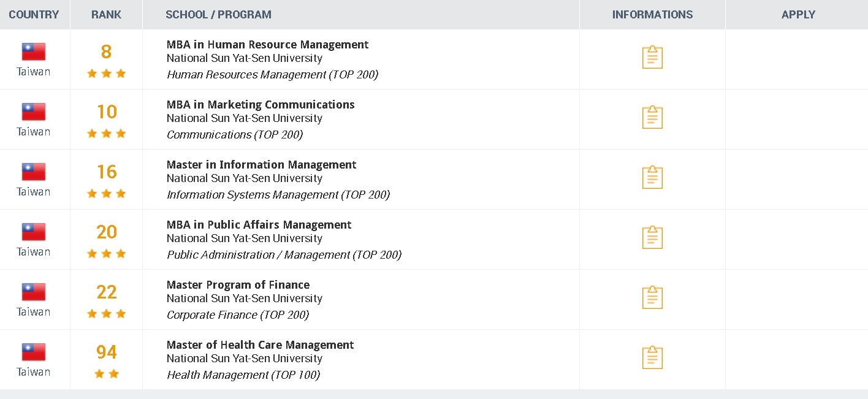This screenshot has width=868, height=399.
Task: Open information sheet for Master in Information Management
Action: click(x=652, y=177)
